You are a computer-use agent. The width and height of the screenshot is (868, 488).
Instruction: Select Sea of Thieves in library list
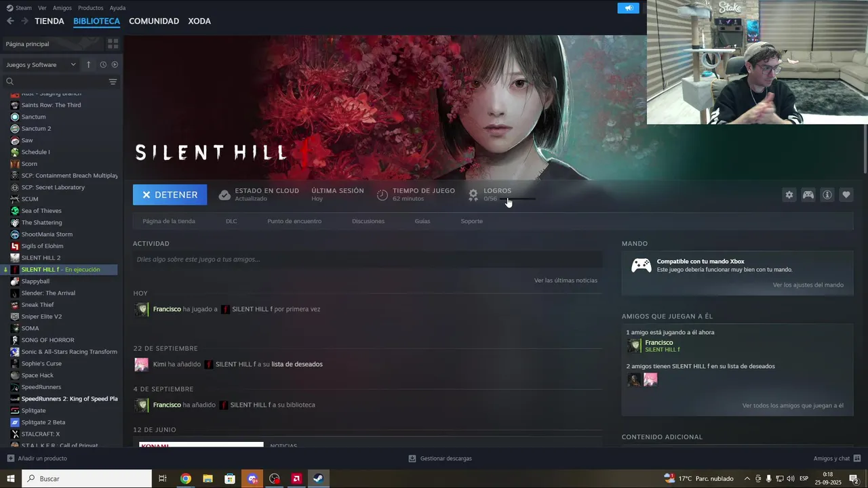[41, 211]
